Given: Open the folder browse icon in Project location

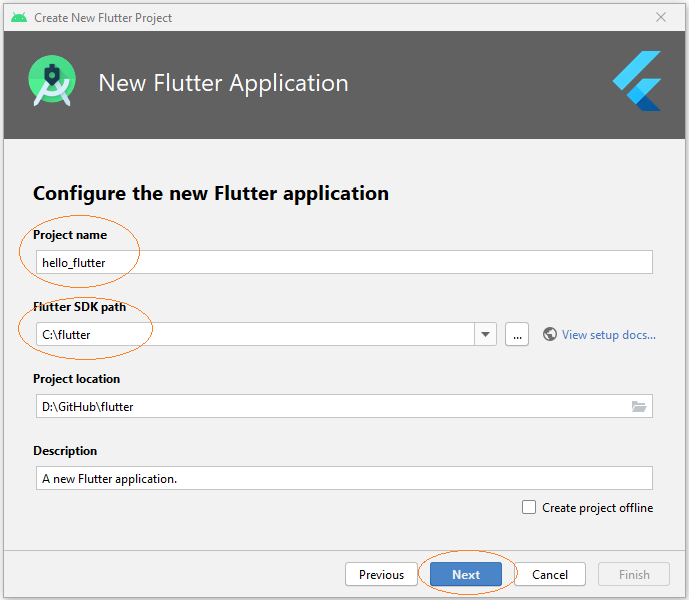Looking at the screenshot, I should 639,407.
